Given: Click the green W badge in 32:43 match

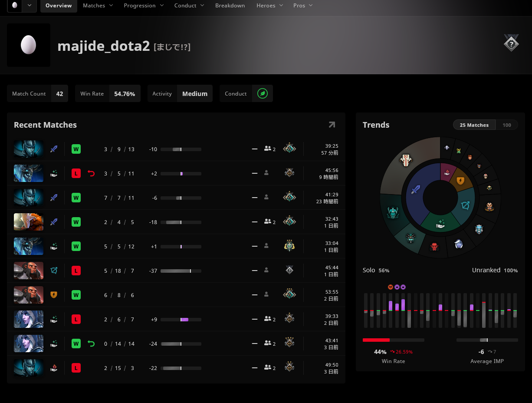Looking at the screenshot, I should (x=76, y=222).
